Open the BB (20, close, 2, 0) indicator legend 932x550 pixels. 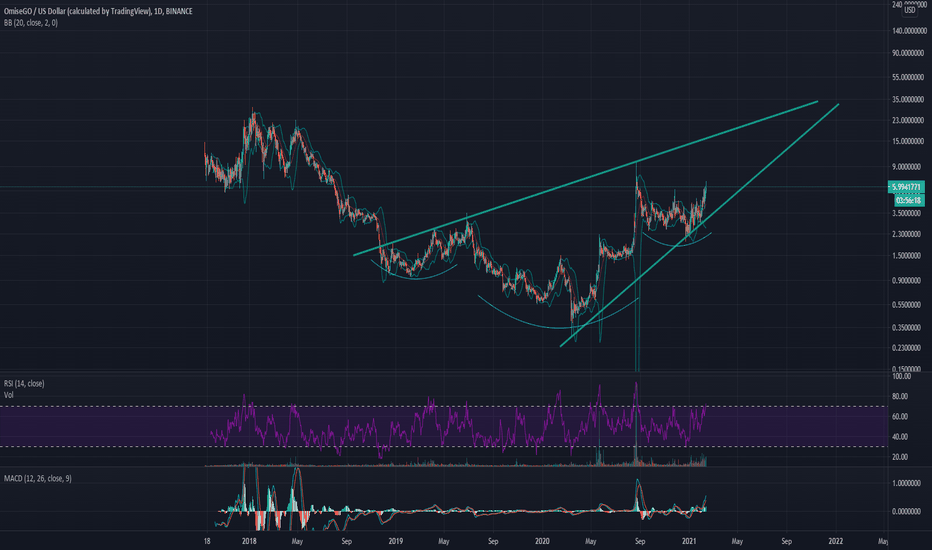point(31,23)
